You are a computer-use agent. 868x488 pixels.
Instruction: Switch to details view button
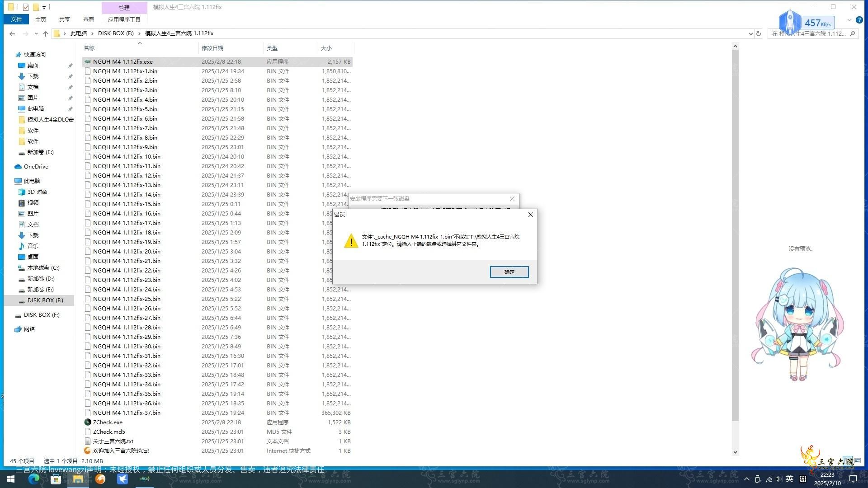[849, 461]
